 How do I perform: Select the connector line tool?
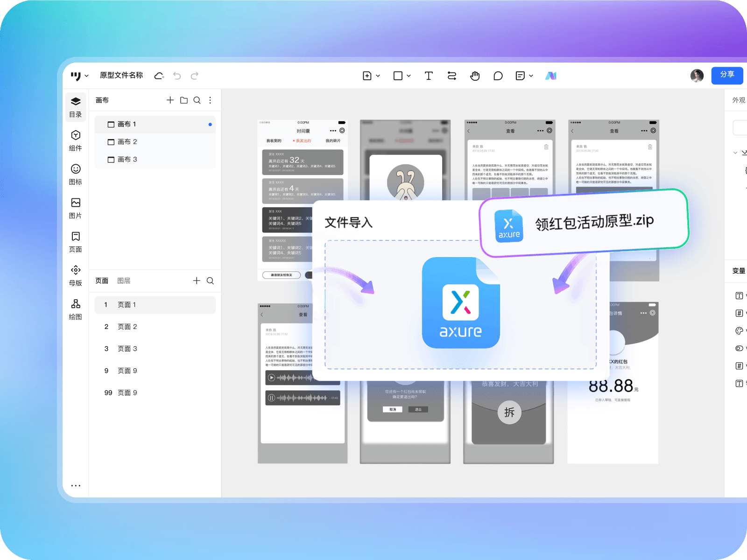pyautogui.click(x=452, y=76)
